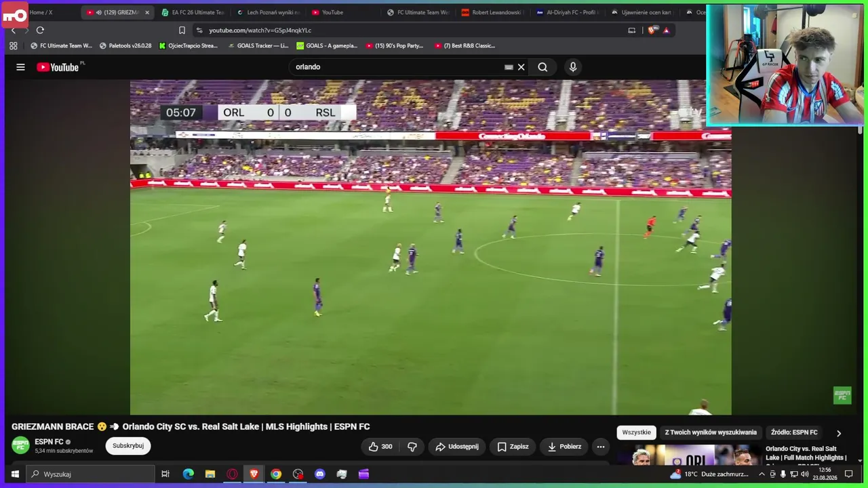This screenshot has width=868, height=488.
Task: Open the ESPN FC channel name link
Action: [49, 441]
